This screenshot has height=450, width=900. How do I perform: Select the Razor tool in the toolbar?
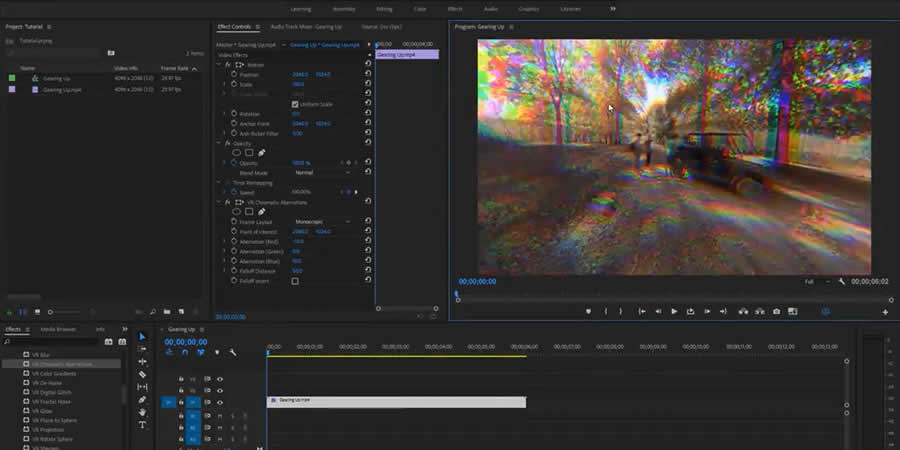tap(142, 374)
